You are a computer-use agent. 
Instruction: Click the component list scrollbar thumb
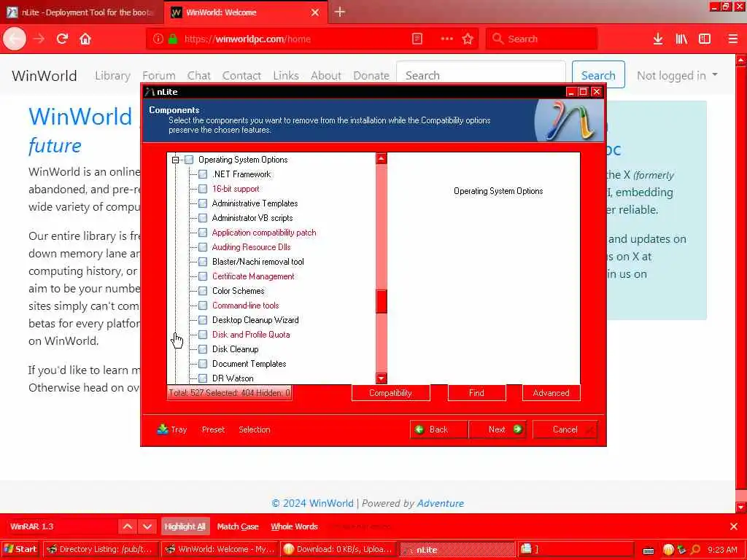[x=381, y=301]
